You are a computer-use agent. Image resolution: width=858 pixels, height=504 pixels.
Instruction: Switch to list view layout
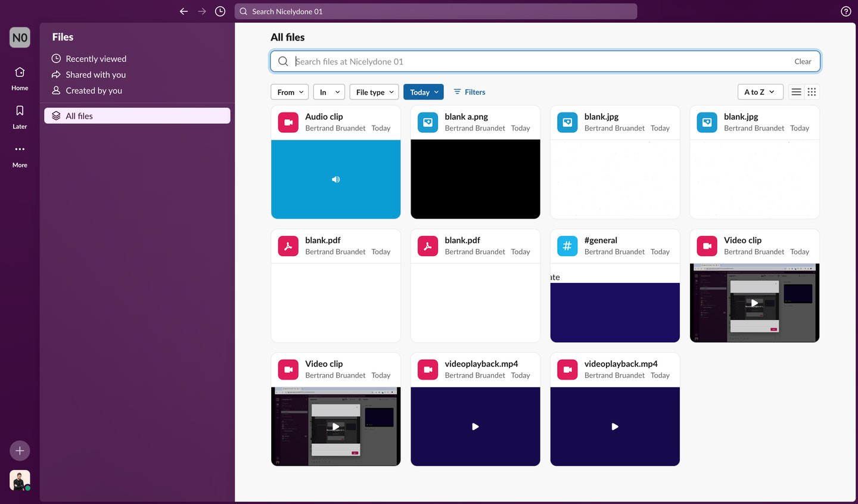796,92
